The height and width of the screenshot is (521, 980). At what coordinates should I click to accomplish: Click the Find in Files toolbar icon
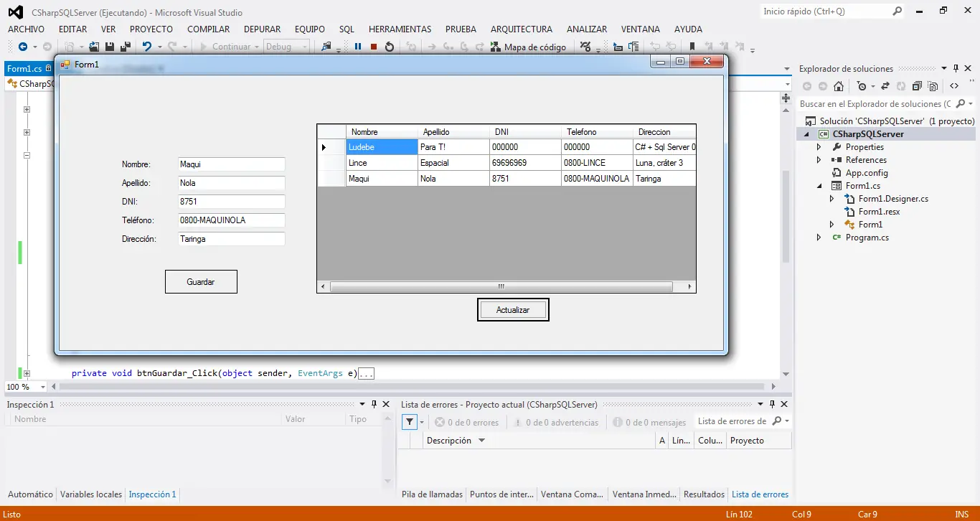(326, 47)
